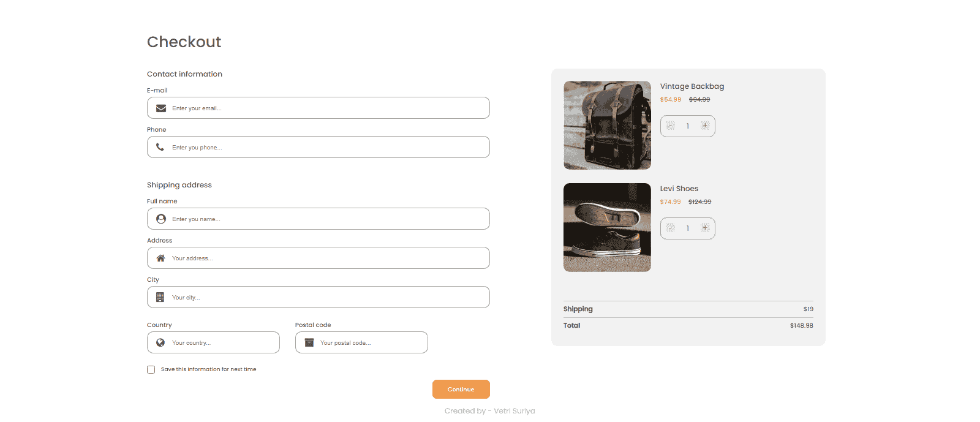
Task: Click the building icon in City field
Action: [160, 297]
